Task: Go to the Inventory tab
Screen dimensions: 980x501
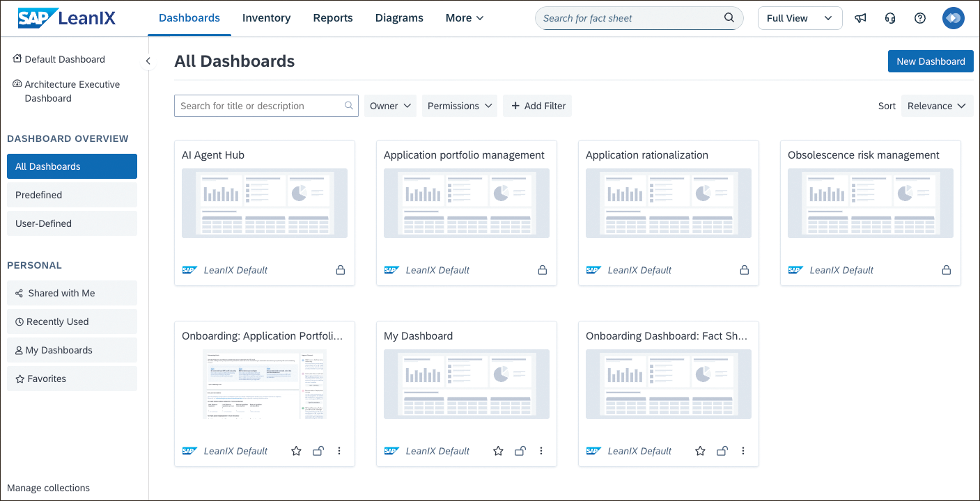Action: (267, 18)
